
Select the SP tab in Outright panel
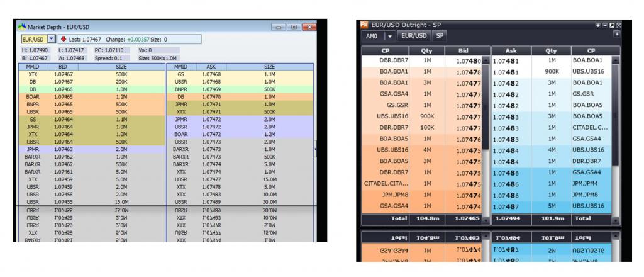coord(440,36)
